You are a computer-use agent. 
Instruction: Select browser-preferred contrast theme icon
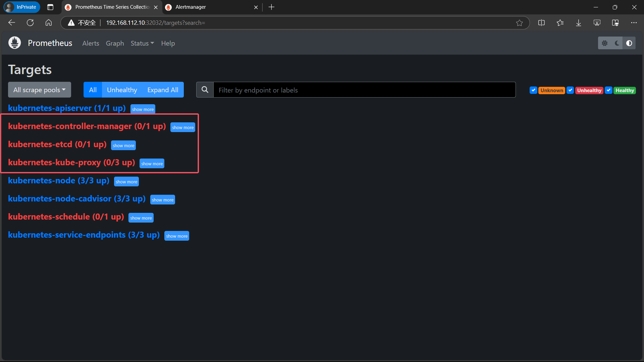[629, 43]
